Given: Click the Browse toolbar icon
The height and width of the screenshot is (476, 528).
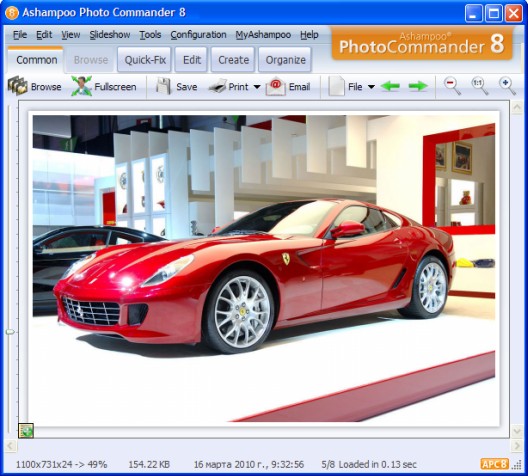Looking at the screenshot, I should pos(18,86).
